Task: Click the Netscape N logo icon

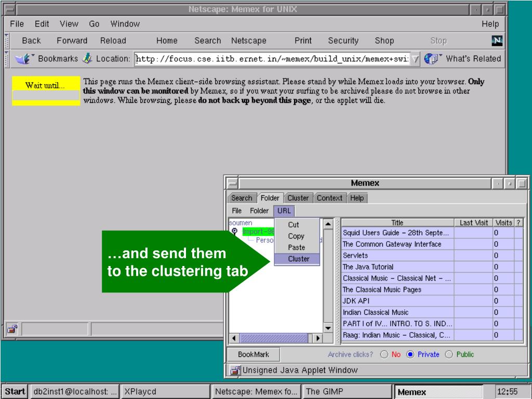Action: point(497,41)
